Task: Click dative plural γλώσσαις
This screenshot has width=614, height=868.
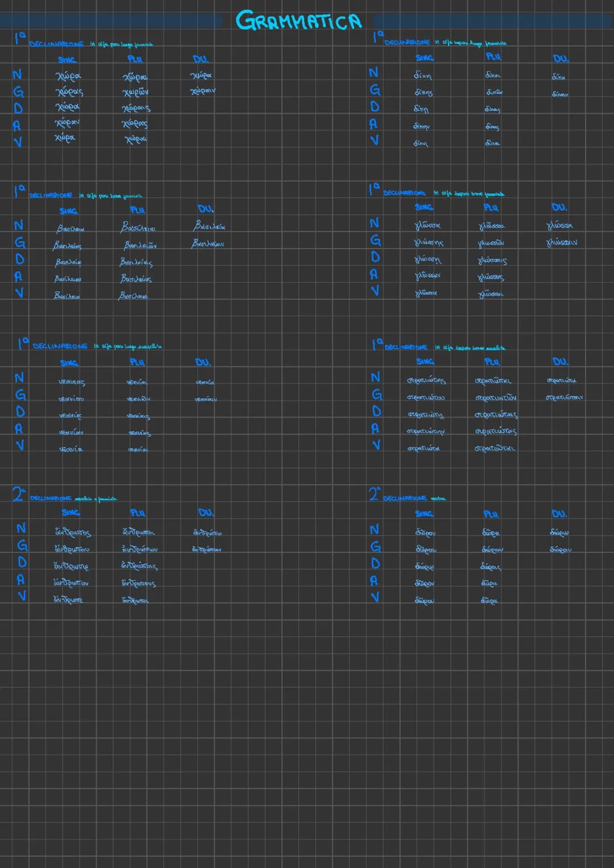Action: click(492, 261)
